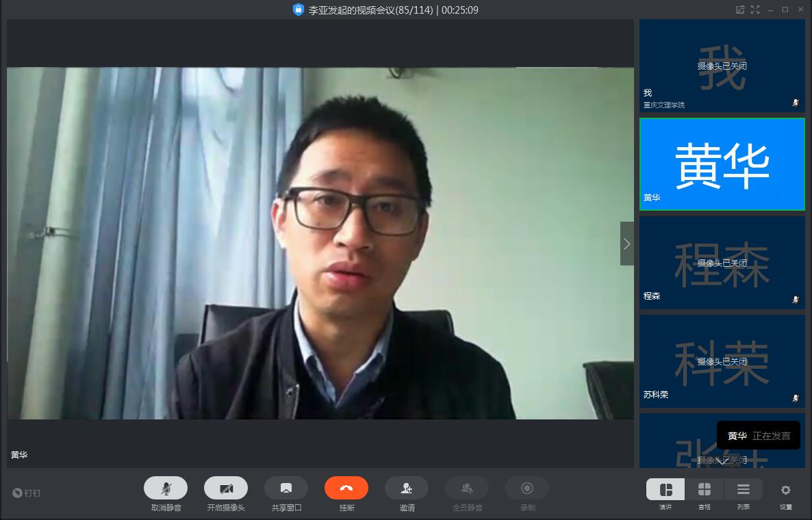
Task: Select the 苏科荣 participant tile
Action: click(722, 361)
